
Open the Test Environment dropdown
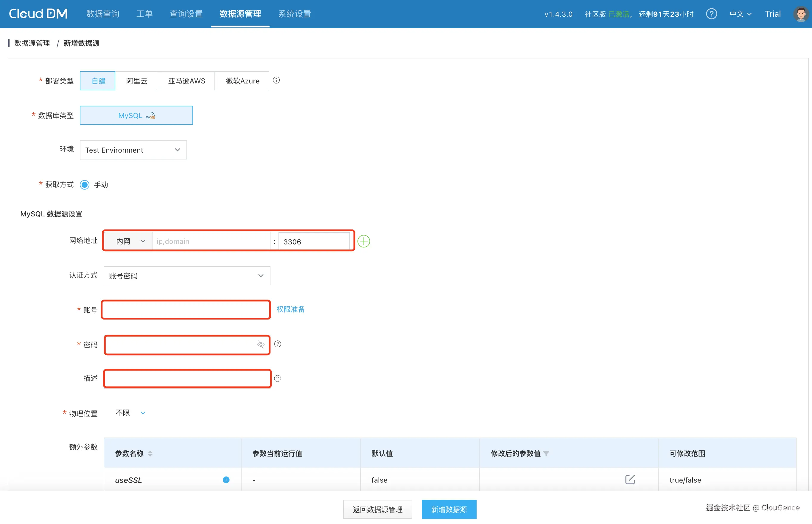click(x=133, y=150)
